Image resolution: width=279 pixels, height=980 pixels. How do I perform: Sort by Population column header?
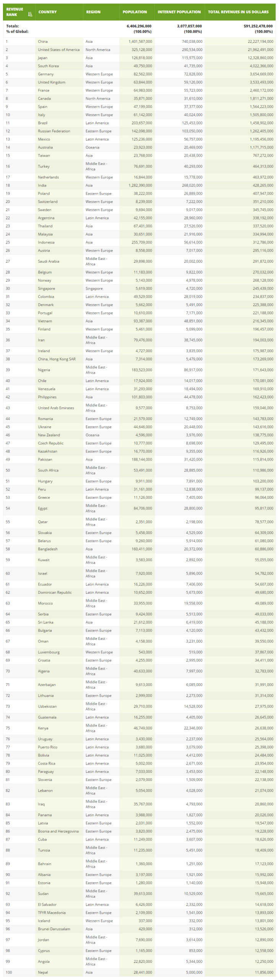pos(135,12)
